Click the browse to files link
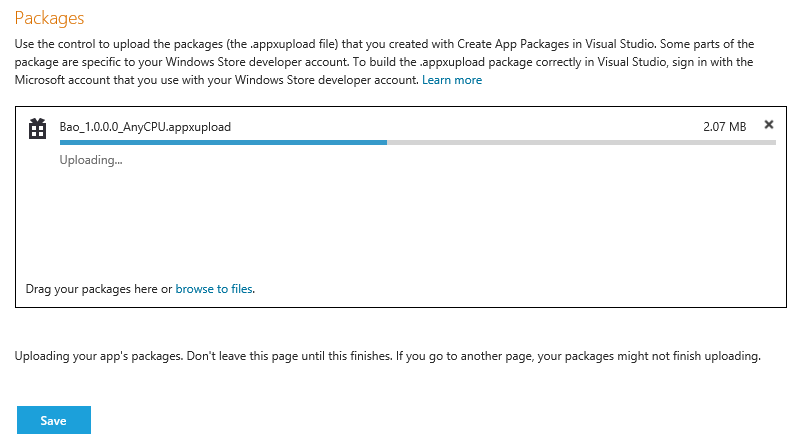 [214, 289]
